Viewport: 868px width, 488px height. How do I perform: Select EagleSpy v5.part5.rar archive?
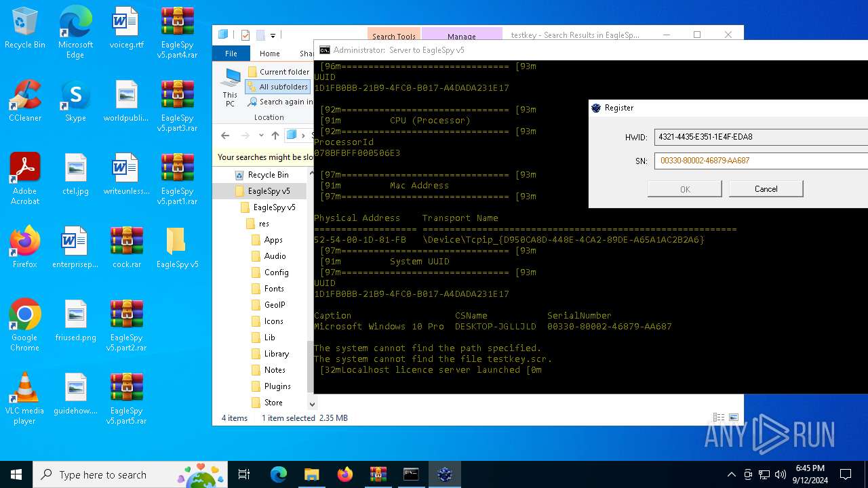(127, 399)
